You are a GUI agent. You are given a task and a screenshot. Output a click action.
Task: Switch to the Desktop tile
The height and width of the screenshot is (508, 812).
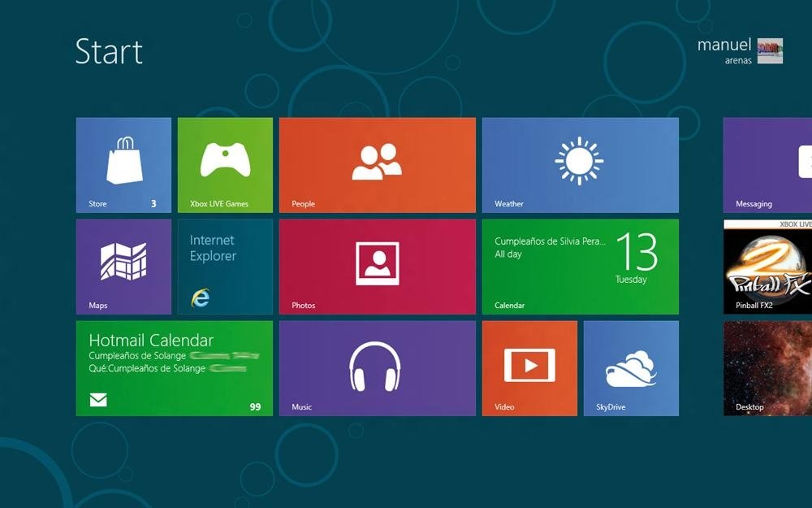click(x=767, y=368)
